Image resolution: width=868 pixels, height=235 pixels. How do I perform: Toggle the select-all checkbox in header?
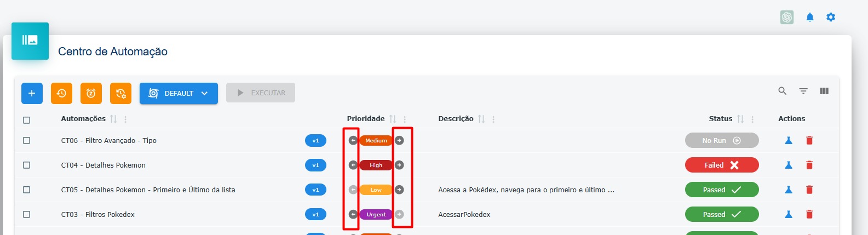coord(26,120)
